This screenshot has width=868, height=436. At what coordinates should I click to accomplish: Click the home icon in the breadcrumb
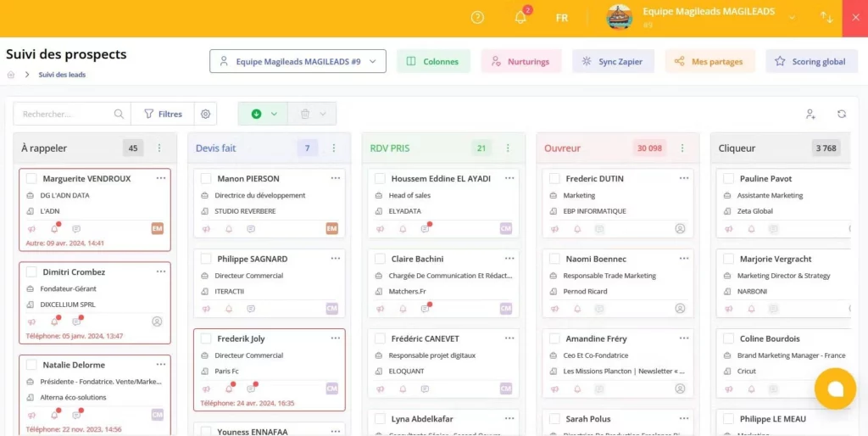pyautogui.click(x=11, y=75)
